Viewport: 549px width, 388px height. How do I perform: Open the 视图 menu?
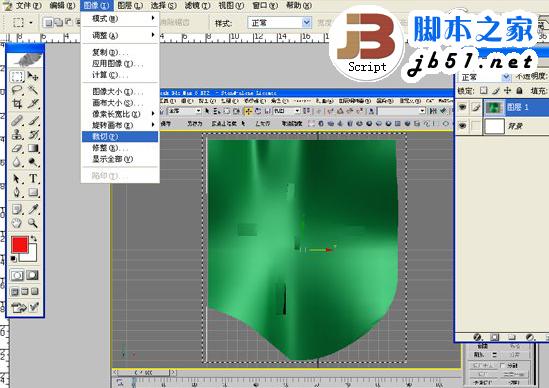point(231,5)
